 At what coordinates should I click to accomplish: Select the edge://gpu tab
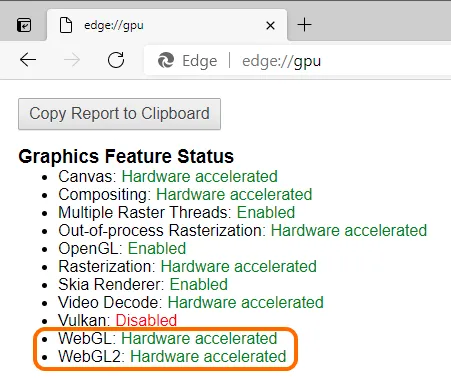pos(167,25)
